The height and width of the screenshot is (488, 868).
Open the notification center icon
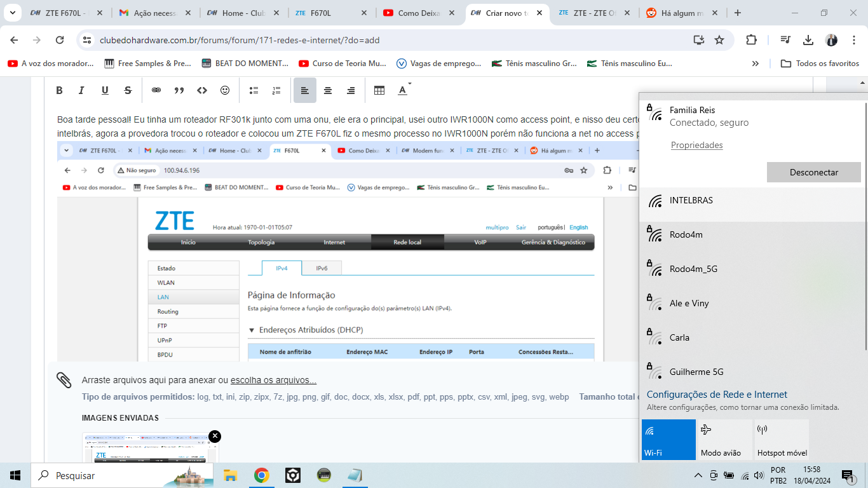click(848, 475)
